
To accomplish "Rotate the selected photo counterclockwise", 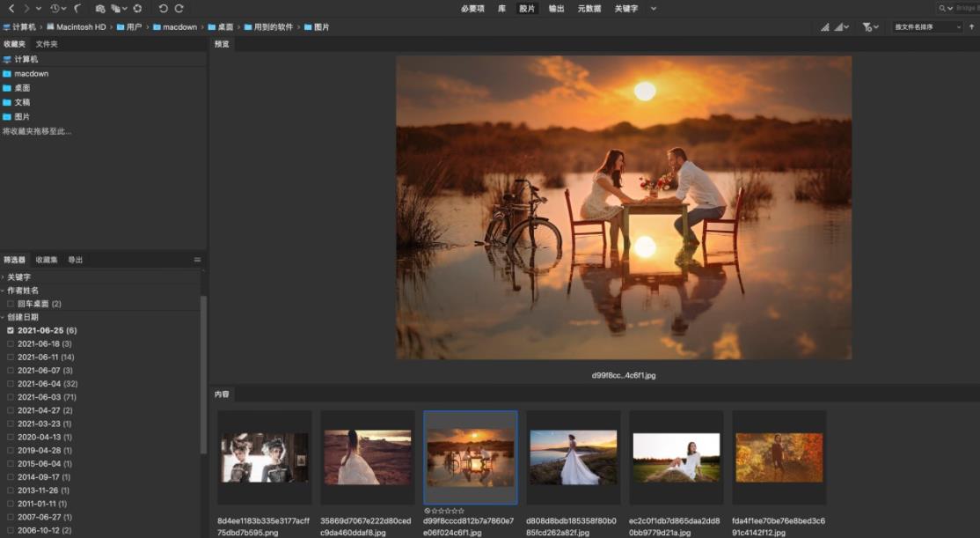I will 163,8.
